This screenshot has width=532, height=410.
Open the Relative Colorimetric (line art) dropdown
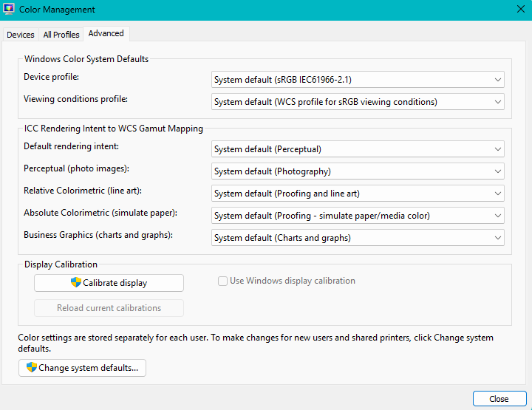(x=358, y=194)
